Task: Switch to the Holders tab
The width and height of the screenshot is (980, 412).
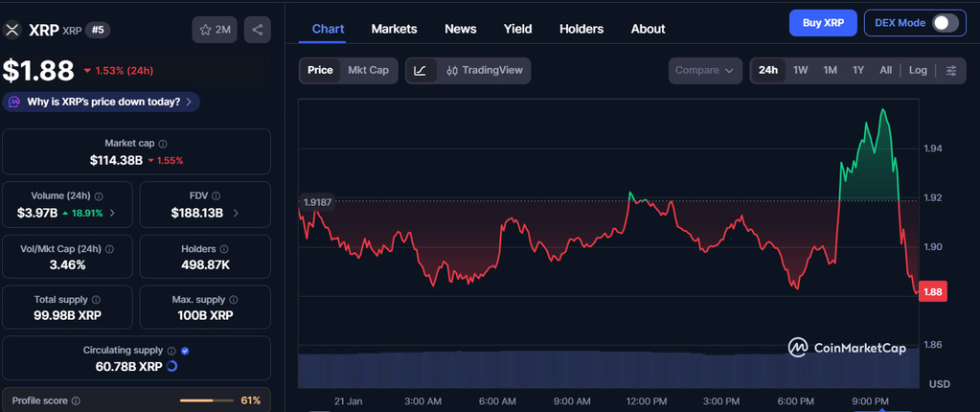Action: pyautogui.click(x=581, y=29)
